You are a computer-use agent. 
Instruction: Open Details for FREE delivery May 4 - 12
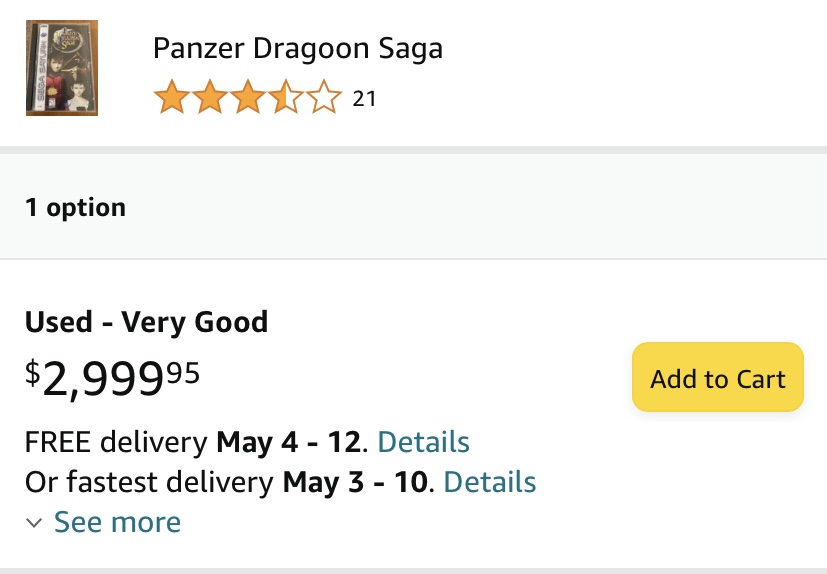click(x=424, y=442)
